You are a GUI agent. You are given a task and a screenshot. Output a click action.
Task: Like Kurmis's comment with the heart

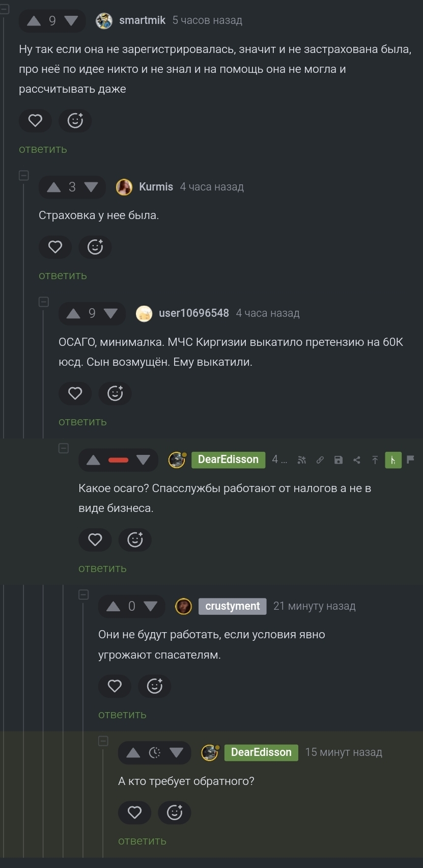pyautogui.click(x=55, y=247)
